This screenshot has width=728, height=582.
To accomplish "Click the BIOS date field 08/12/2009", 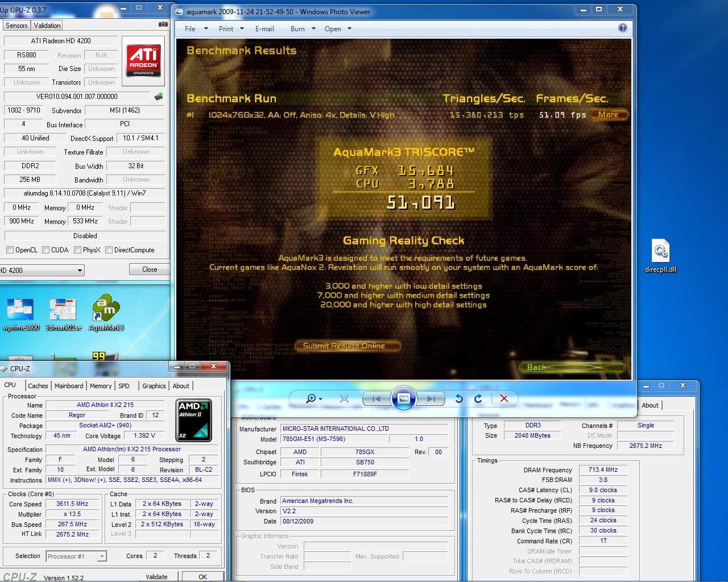I will point(365,521).
